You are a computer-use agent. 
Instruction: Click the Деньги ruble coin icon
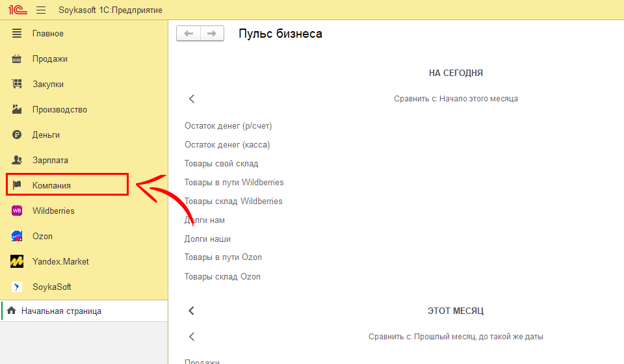pos(18,135)
